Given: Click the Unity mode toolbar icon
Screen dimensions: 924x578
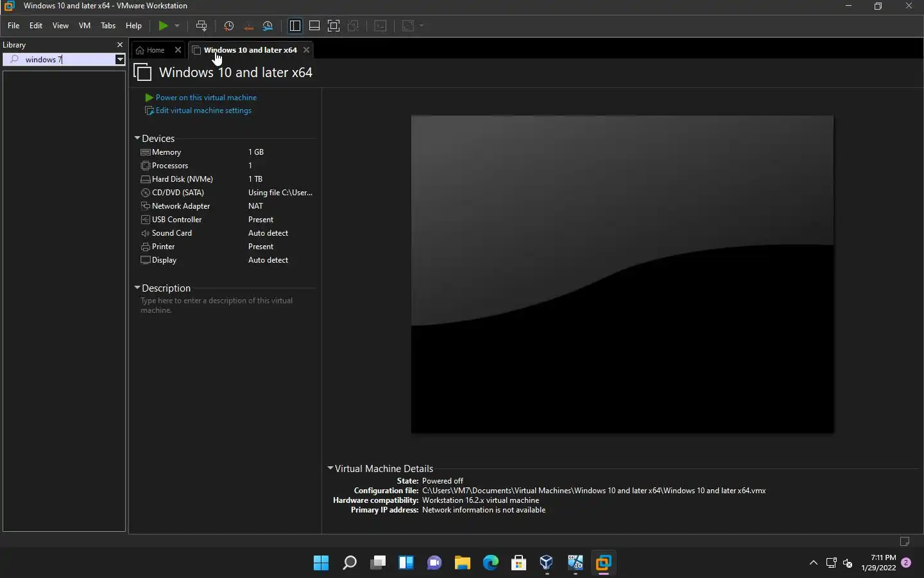Looking at the screenshot, I should coord(353,26).
